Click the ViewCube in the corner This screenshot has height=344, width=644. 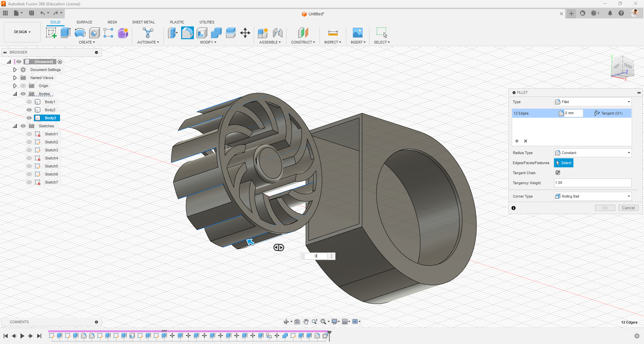click(623, 68)
